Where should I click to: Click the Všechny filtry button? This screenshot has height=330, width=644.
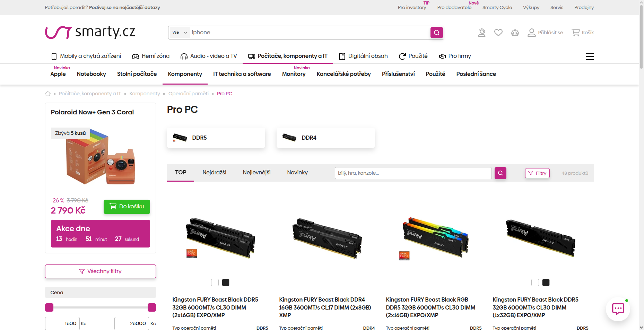[x=101, y=271]
